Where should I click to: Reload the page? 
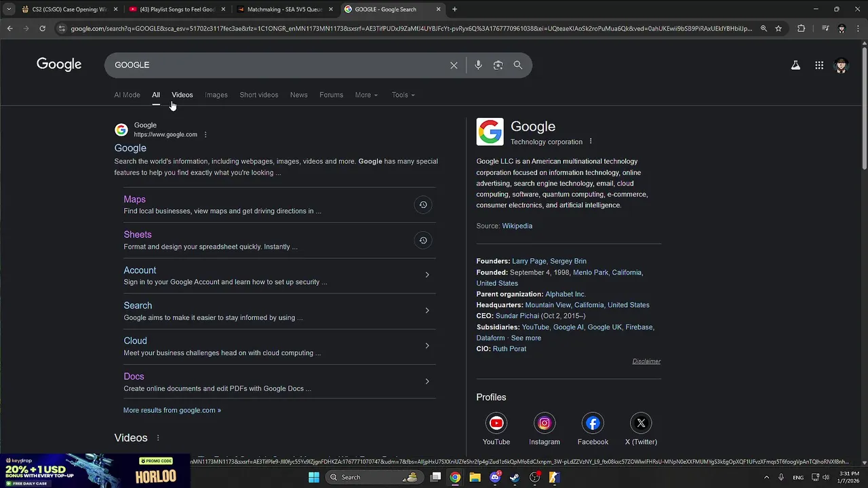click(42, 28)
